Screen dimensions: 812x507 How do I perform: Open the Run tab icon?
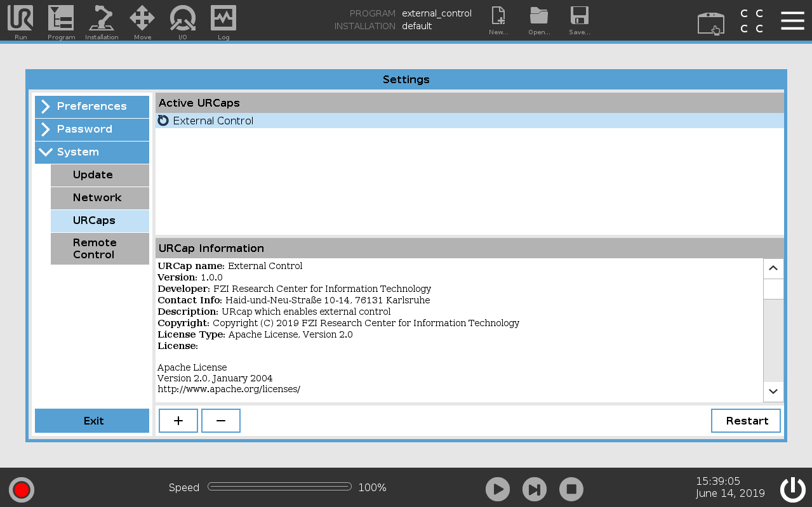tap(20, 19)
